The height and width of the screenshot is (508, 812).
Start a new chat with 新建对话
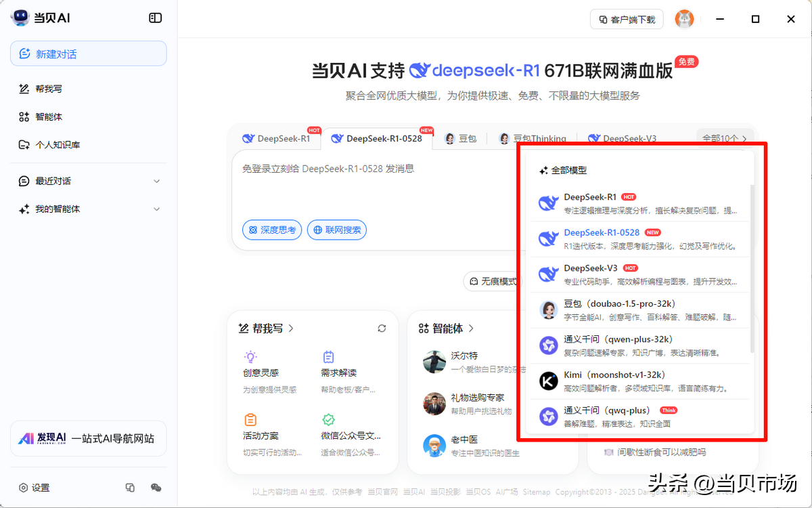(89, 54)
